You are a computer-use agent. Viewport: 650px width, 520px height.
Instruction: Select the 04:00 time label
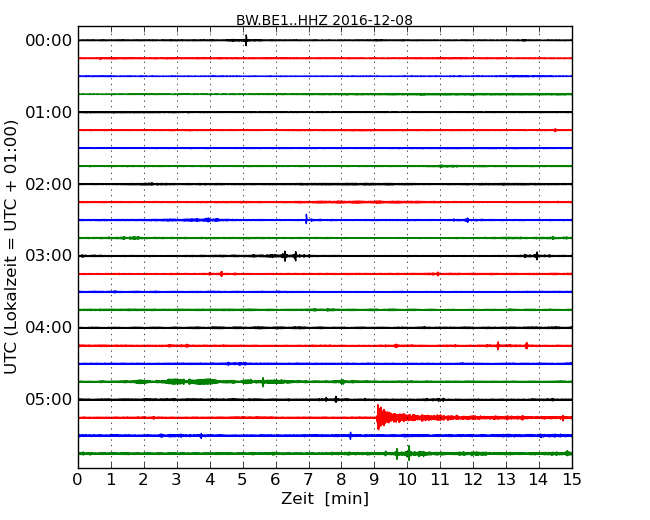(49, 327)
